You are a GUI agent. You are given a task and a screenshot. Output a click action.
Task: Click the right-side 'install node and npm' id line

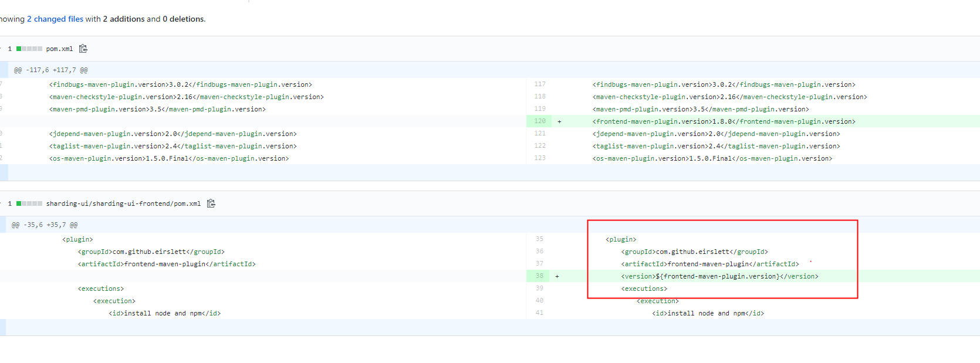point(708,313)
